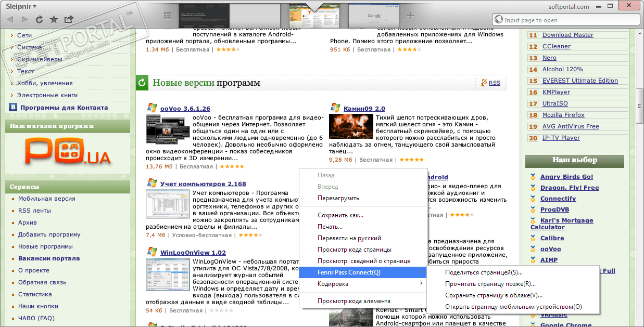Select Сохранить страницу в облаке(V)...
644x327 pixels.
494,295
